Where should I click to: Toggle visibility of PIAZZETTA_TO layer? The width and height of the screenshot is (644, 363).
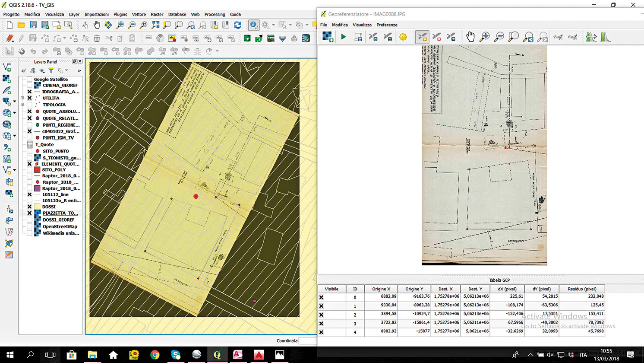pos(29,213)
